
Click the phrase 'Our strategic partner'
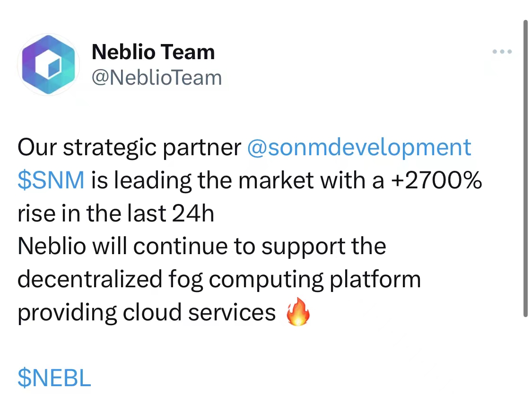click(129, 147)
